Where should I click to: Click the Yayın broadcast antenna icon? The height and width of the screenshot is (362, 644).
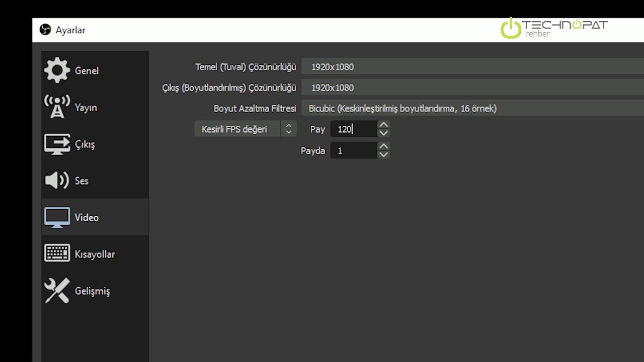(x=57, y=107)
